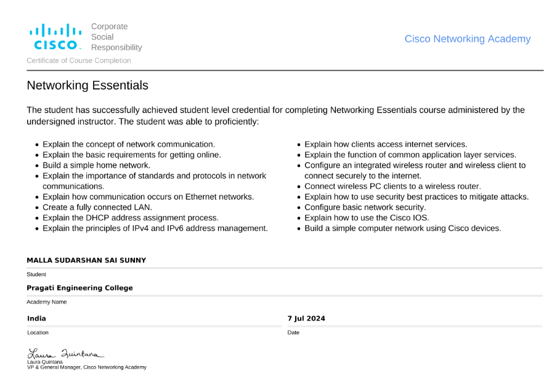Image resolution: width=557 pixels, height=392 pixels.
Task: Click the IPv4 and IPv6 address management bullet
Action: point(155,228)
